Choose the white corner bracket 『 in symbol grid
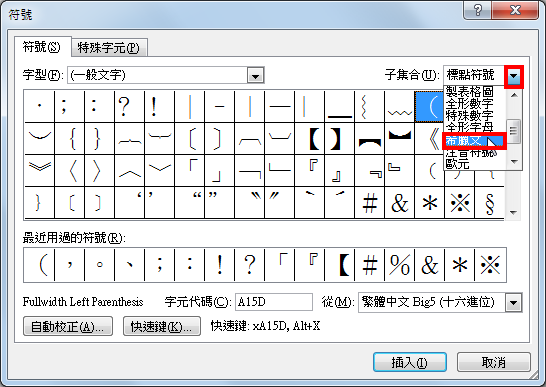 pyautogui.click(x=309, y=170)
